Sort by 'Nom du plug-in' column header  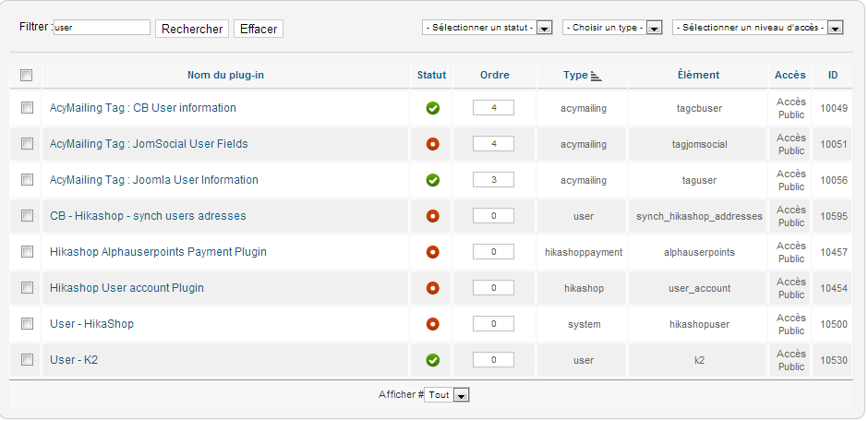click(225, 76)
